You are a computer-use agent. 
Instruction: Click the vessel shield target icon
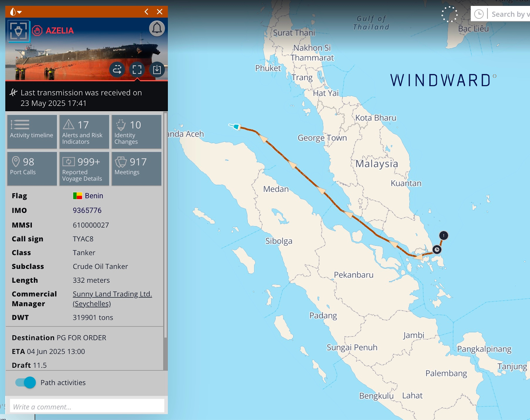point(19,31)
